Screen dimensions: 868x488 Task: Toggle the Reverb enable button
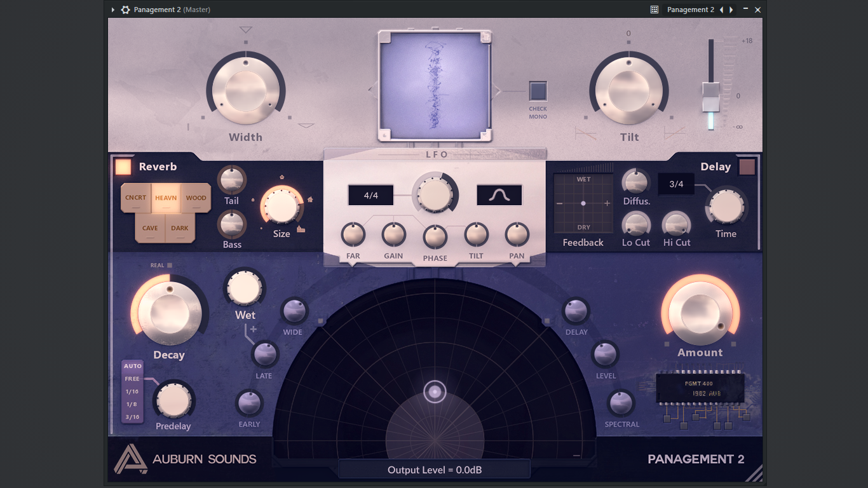[123, 166]
